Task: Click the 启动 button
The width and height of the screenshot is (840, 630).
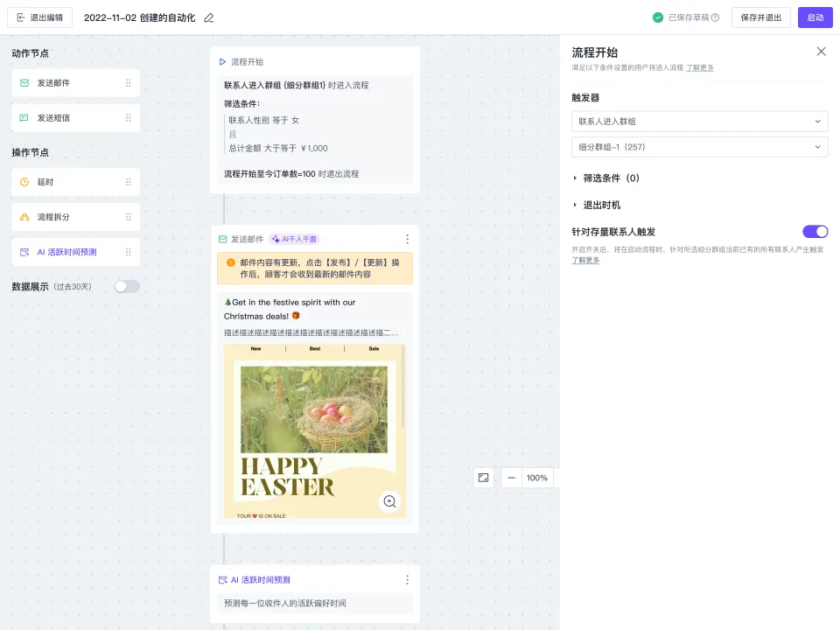Action: [x=815, y=17]
